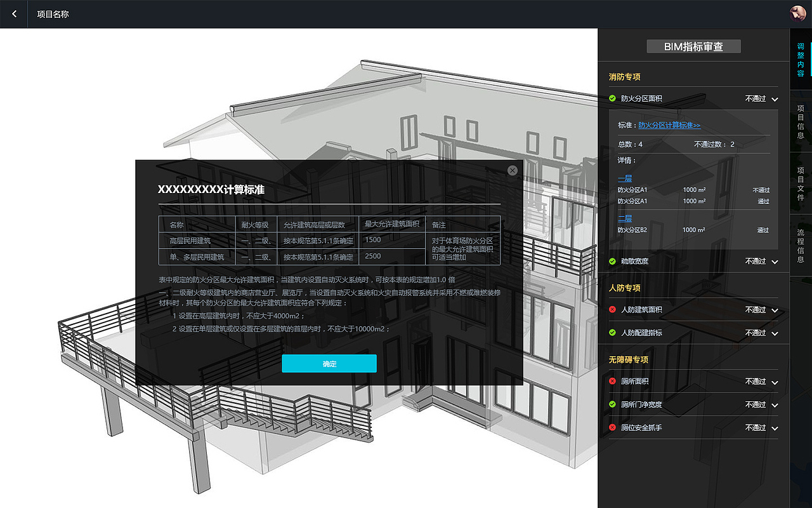Expand the 疏散宽度 row chevron
The height and width of the screenshot is (508, 812).
tap(775, 262)
